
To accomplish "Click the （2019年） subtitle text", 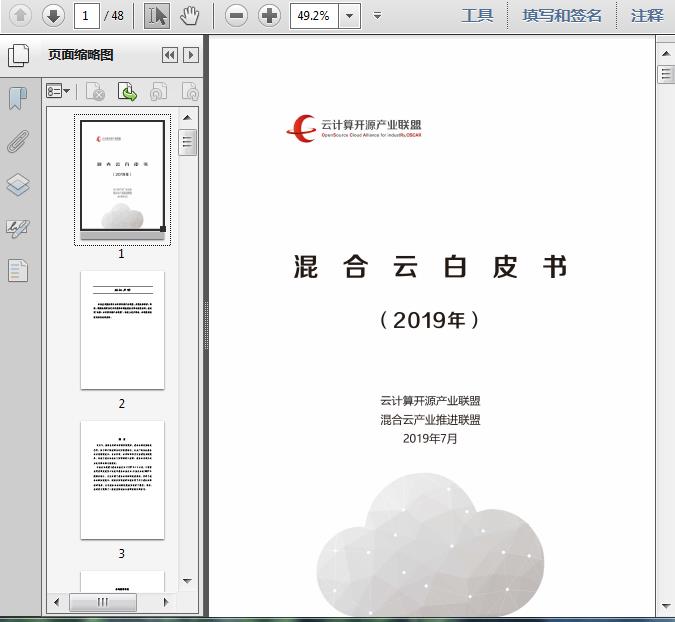I will [x=430, y=320].
